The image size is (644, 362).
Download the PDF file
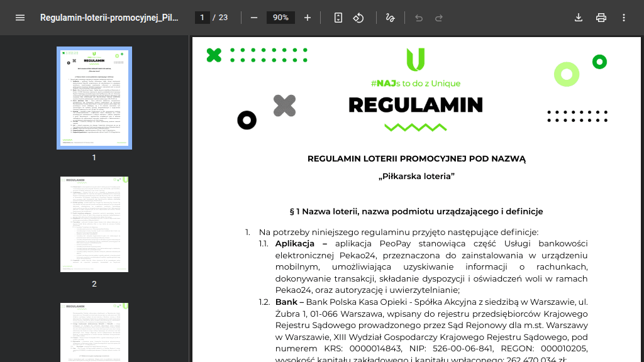click(x=579, y=18)
